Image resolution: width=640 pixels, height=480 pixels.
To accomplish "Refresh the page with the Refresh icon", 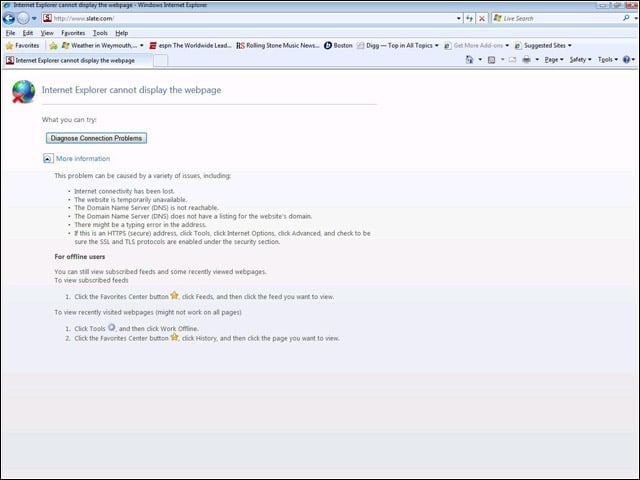I will point(469,18).
